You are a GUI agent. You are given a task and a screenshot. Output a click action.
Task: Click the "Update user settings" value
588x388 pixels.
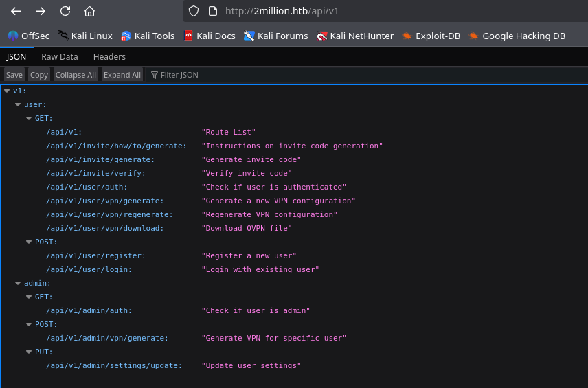pyautogui.click(x=251, y=365)
